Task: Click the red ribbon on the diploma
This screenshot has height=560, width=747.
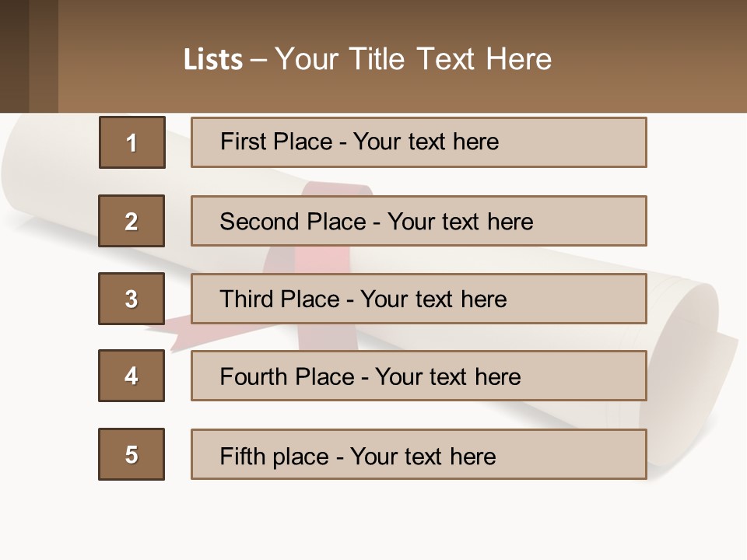Action: coord(336,190)
